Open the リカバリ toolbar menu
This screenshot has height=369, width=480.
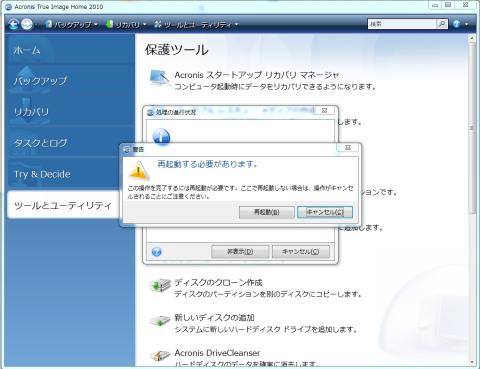[x=126, y=24]
